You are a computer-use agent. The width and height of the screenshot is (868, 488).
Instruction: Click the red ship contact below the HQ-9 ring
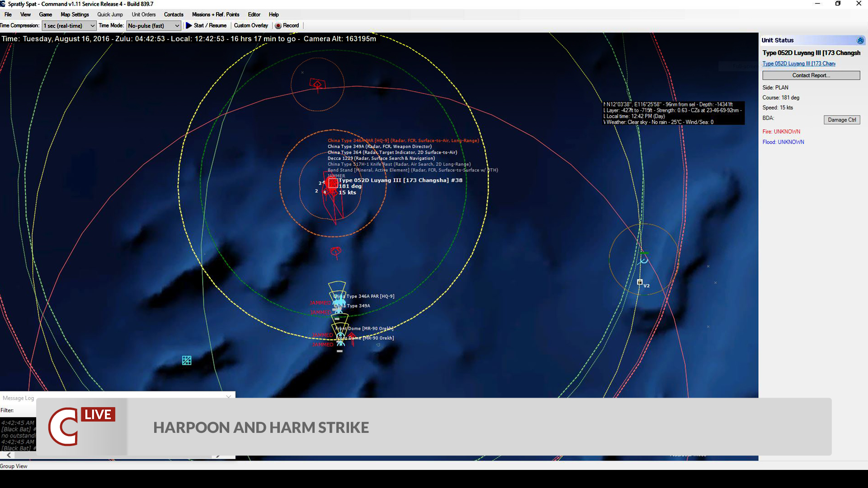click(x=335, y=252)
